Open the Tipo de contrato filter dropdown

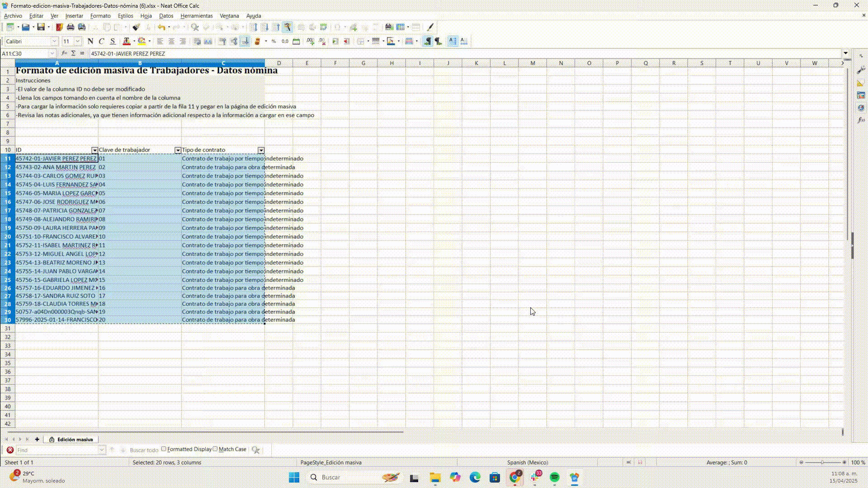(x=261, y=150)
